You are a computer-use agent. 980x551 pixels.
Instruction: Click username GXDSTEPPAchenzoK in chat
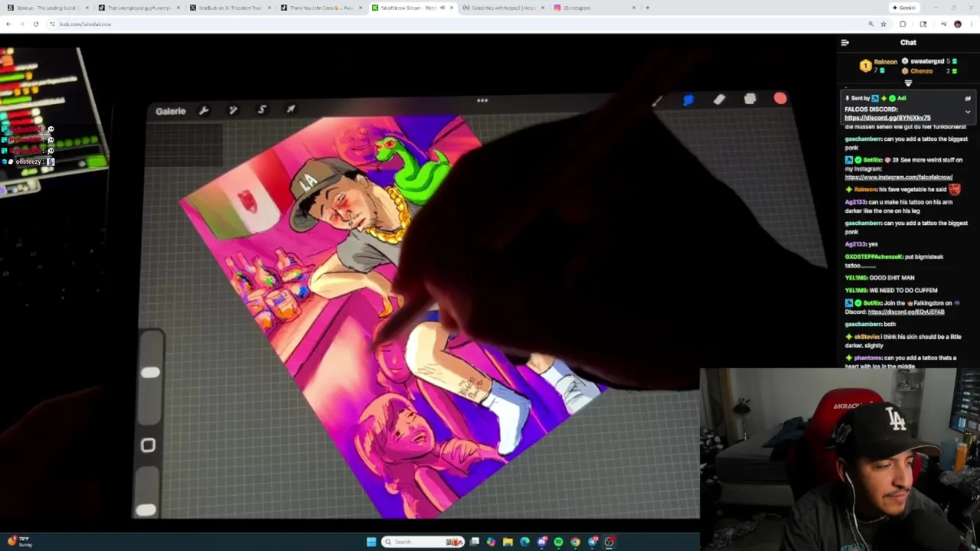874,257
